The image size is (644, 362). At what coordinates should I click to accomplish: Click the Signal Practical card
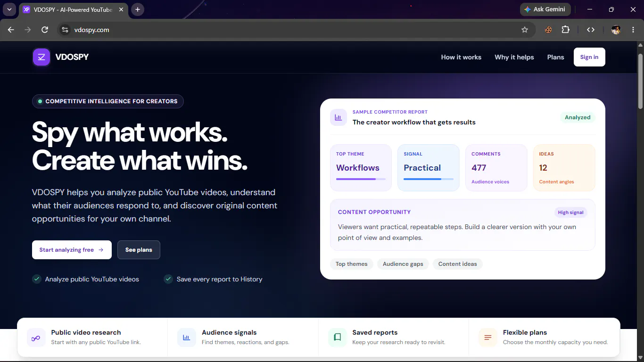coord(429,168)
